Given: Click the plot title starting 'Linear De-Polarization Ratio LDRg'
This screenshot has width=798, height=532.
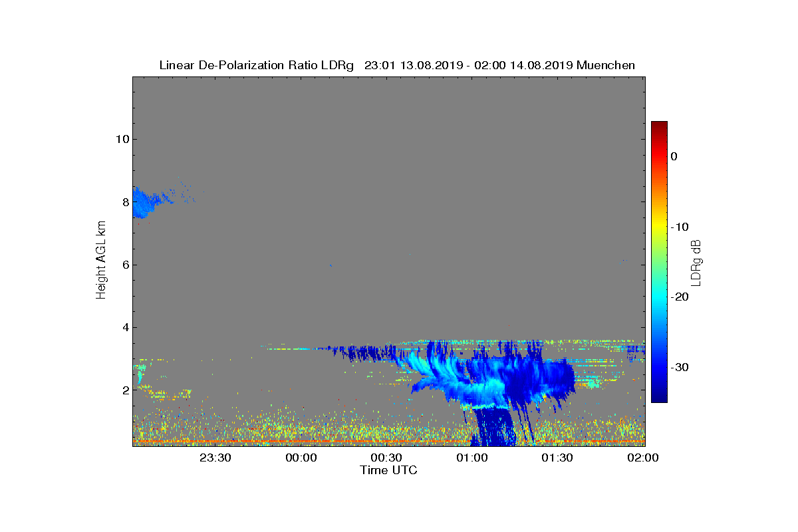Looking at the screenshot, I should pos(397,65).
